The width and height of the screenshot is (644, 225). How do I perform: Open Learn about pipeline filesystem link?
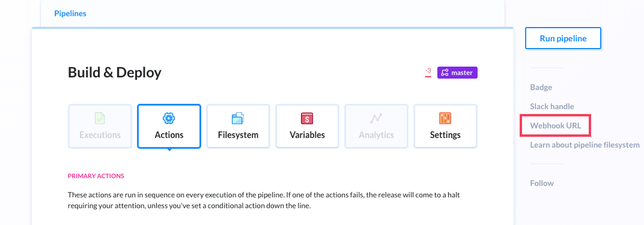click(x=585, y=145)
